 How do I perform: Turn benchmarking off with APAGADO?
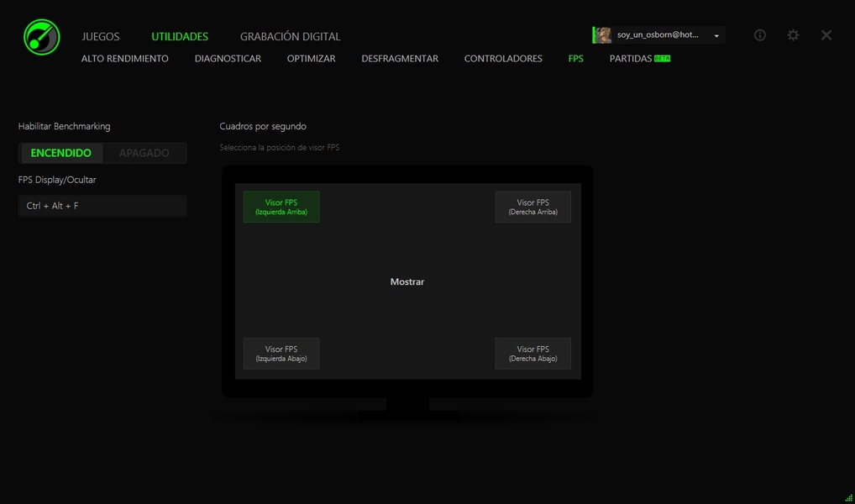144,153
